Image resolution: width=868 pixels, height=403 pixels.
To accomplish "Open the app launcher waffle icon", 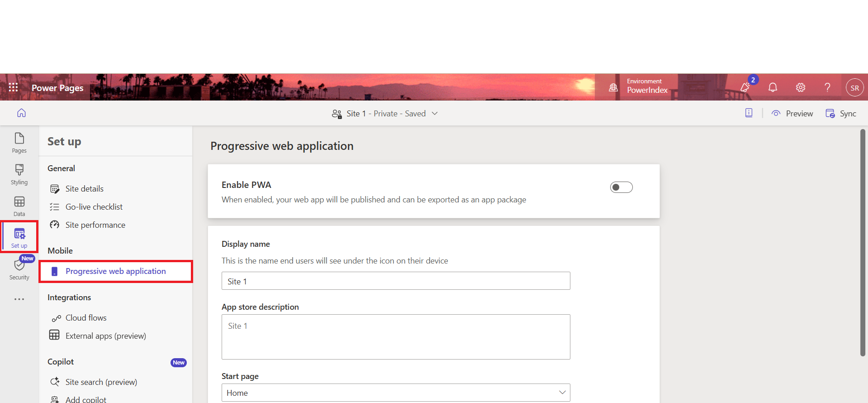I will [x=13, y=87].
